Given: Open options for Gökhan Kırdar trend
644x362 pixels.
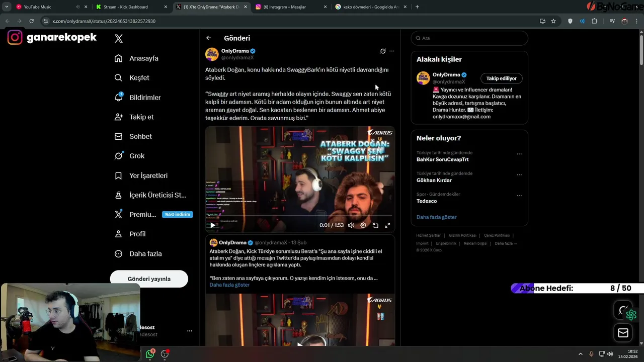Looking at the screenshot, I should [519, 174].
